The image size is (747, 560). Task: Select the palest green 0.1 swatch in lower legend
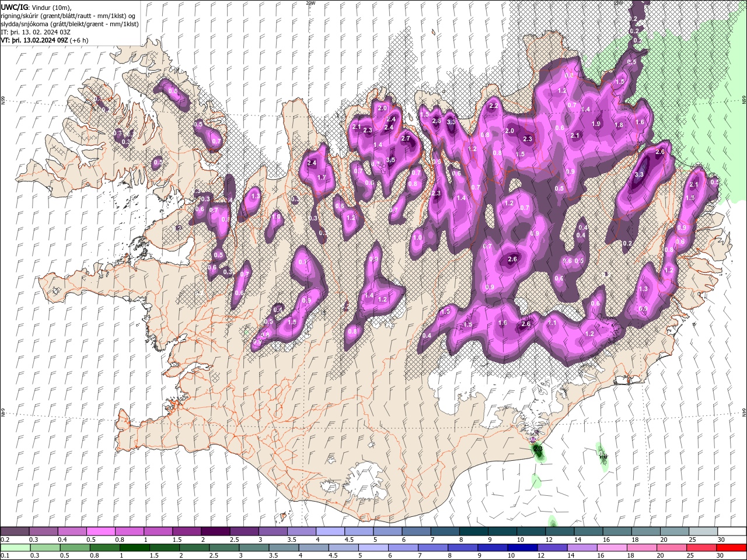click(15, 548)
